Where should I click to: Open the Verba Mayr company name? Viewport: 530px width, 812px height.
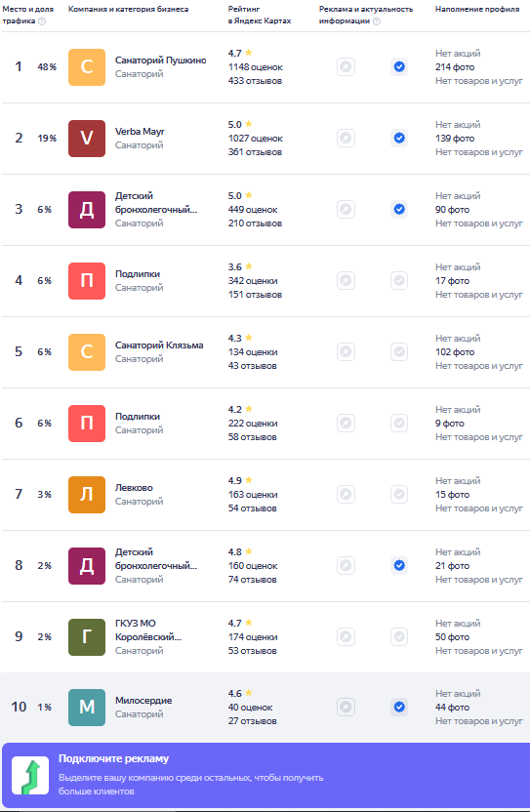[140, 132]
